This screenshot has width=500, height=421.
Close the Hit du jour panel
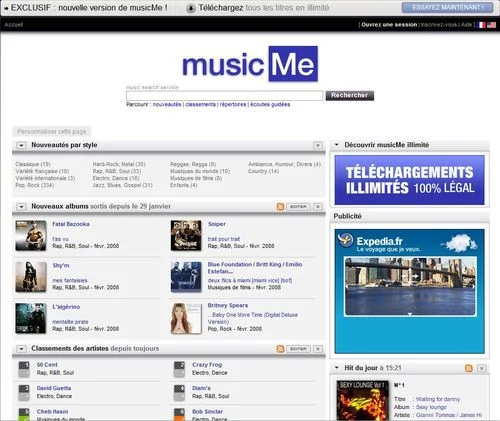[482, 368]
